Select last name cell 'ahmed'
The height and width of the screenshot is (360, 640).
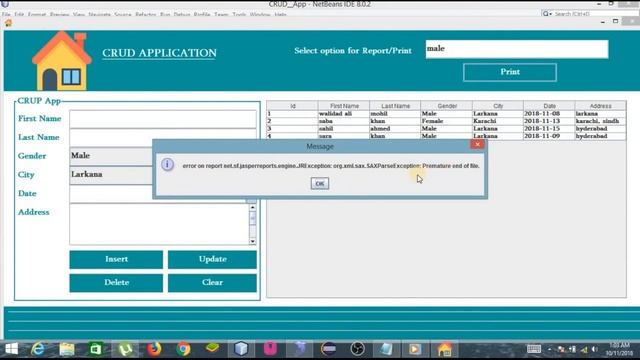(x=395, y=129)
